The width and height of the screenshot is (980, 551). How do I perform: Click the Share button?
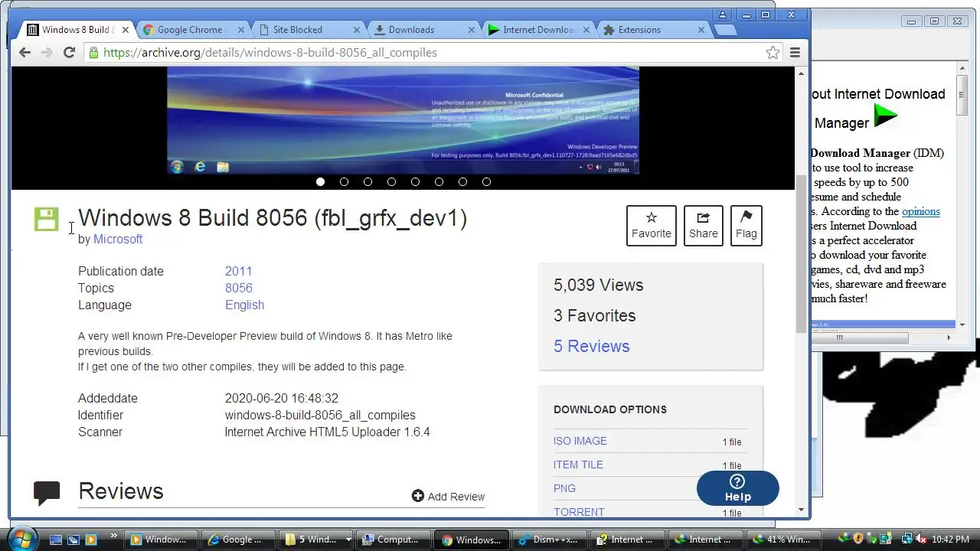point(703,226)
